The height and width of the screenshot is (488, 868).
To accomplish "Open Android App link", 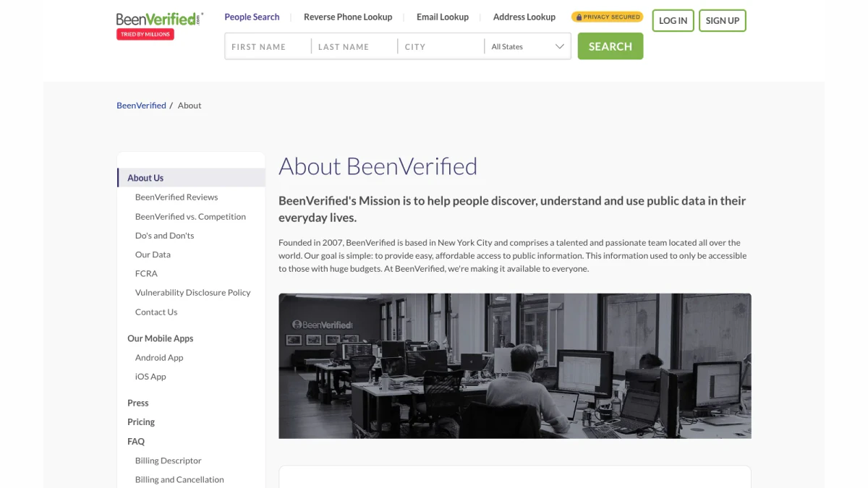I will pos(159,358).
